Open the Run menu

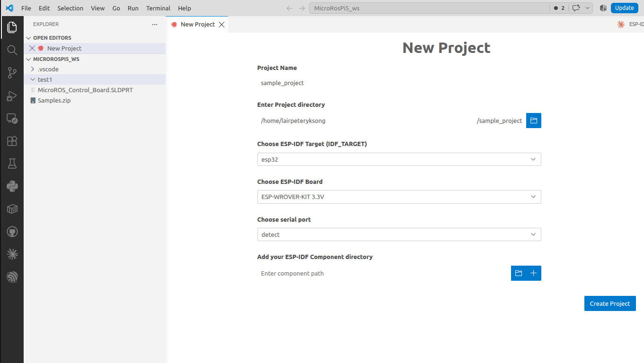(x=133, y=8)
